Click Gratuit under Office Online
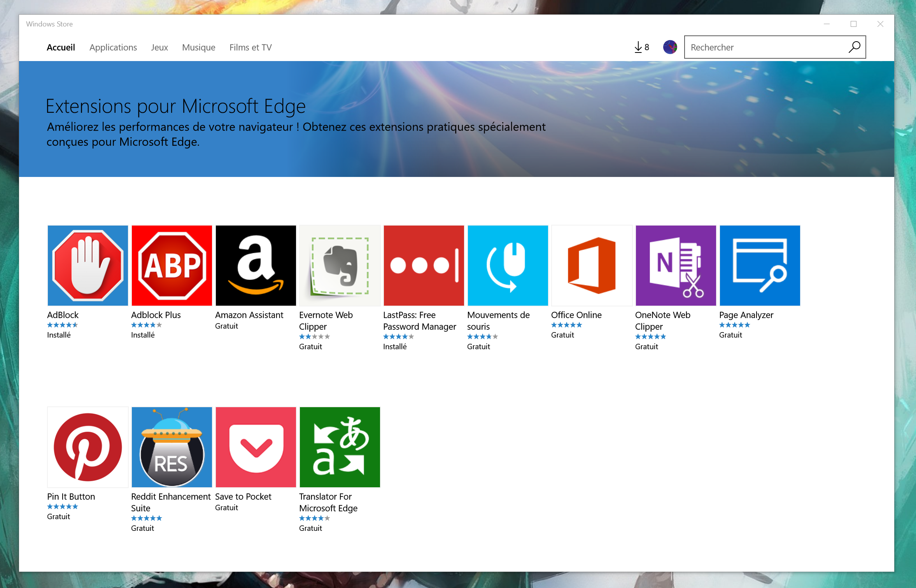 coord(562,335)
